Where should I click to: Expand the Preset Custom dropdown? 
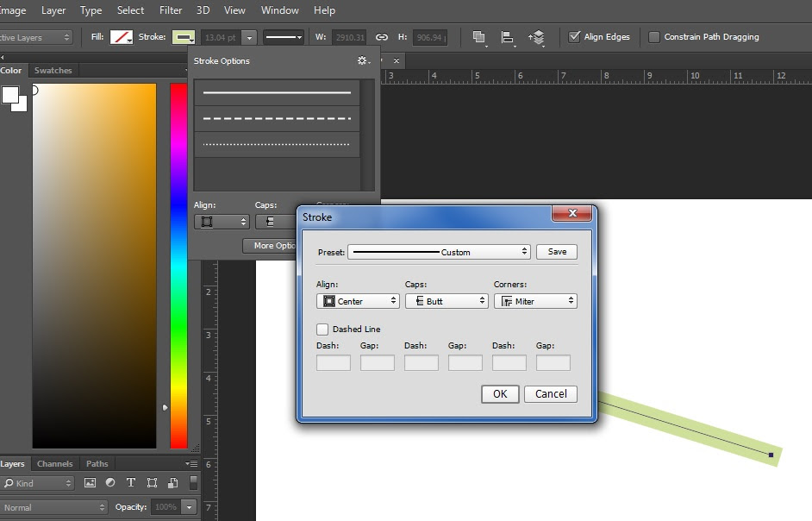(x=439, y=252)
